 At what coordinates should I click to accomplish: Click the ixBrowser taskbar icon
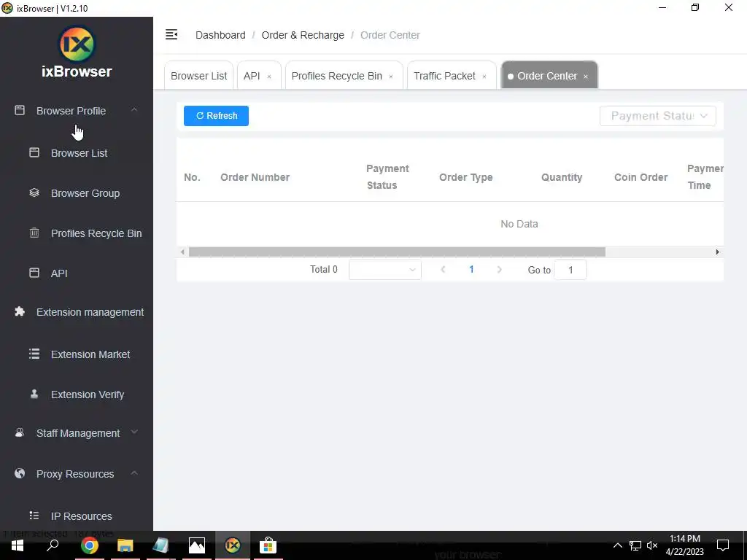233,545
